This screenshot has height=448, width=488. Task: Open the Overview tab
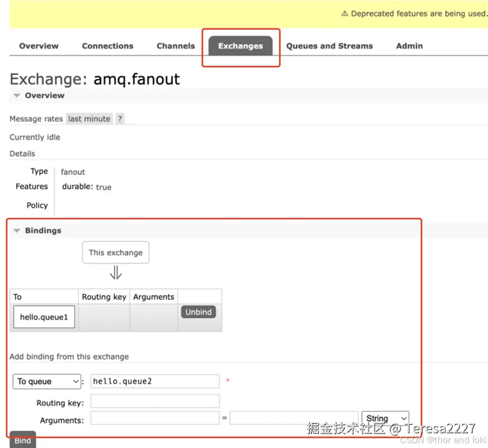(39, 46)
